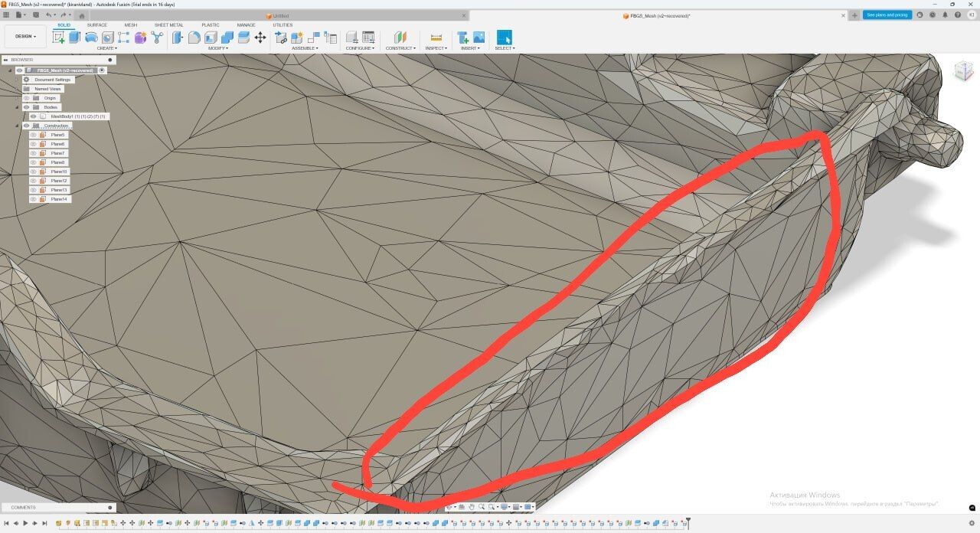This screenshot has height=533, width=980.
Task: Open timeline settings gear icon
Action: tap(972, 523)
